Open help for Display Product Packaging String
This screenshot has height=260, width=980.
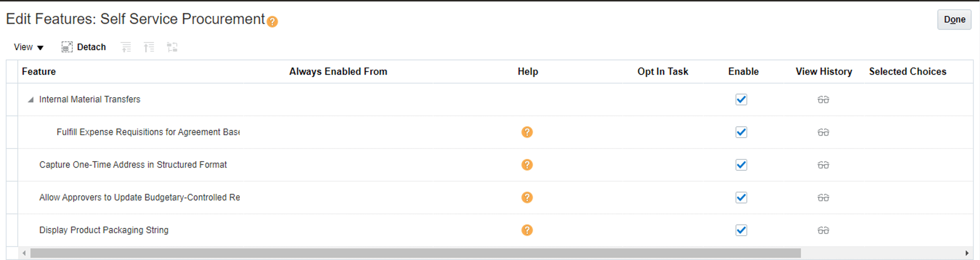coord(526,230)
